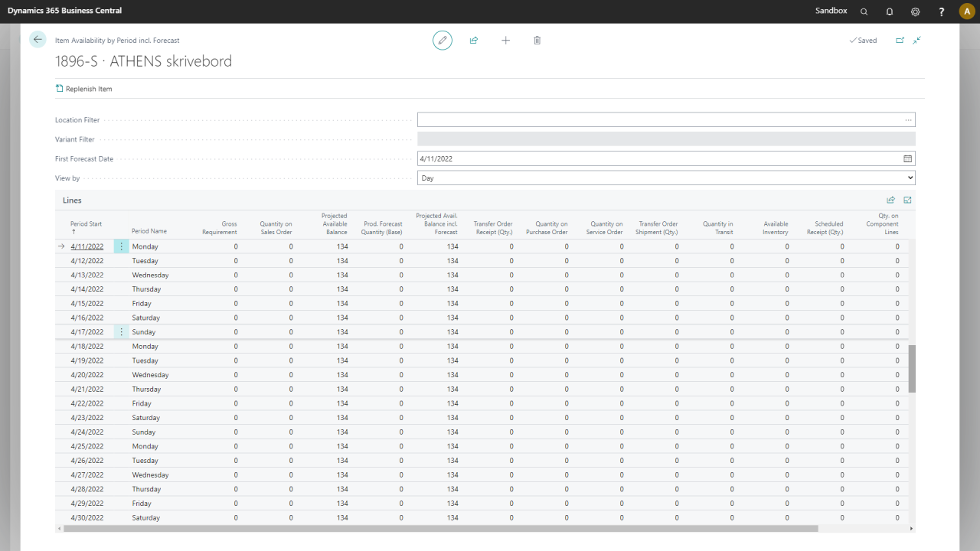Sort by Period Start column header
This screenshot has width=980, height=551.
pos(86,227)
